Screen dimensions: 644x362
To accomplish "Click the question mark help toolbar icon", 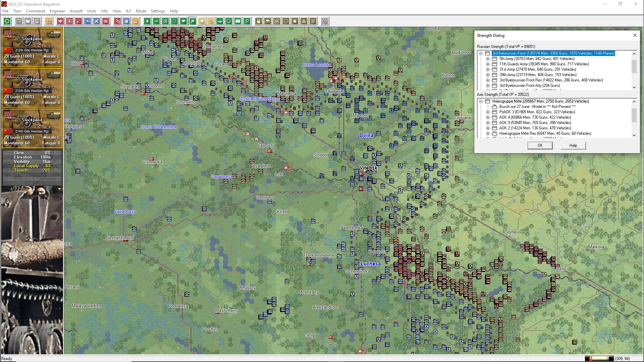I will (x=324, y=21).
